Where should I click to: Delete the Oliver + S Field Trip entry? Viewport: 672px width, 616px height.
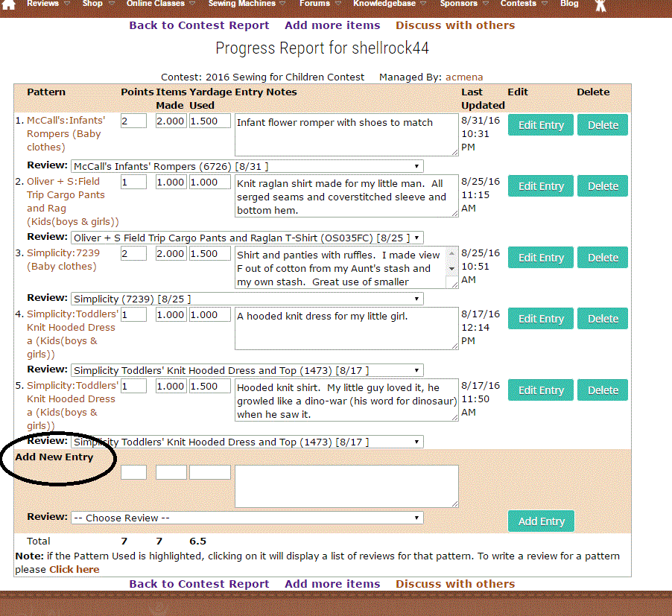[603, 186]
